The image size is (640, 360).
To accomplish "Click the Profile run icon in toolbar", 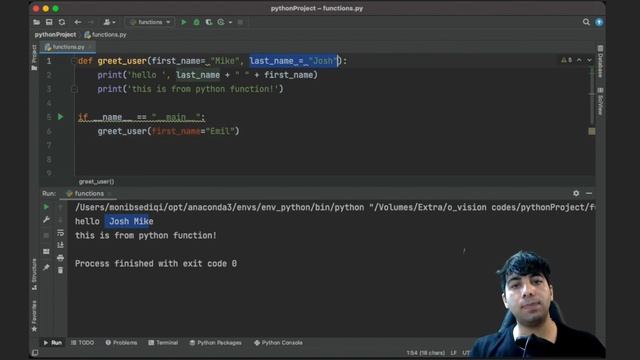I will coord(221,22).
